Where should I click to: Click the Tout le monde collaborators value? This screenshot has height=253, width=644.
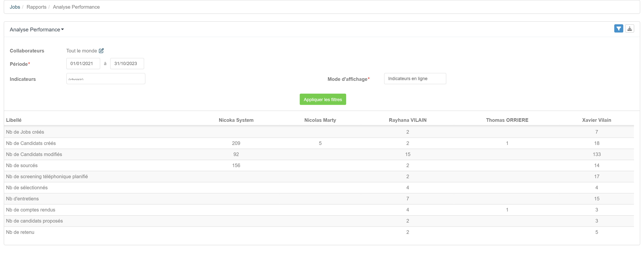tap(82, 51)
